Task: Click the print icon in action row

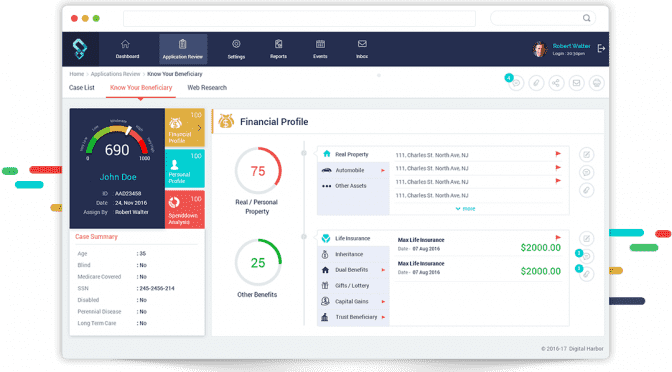Action: 597,83
